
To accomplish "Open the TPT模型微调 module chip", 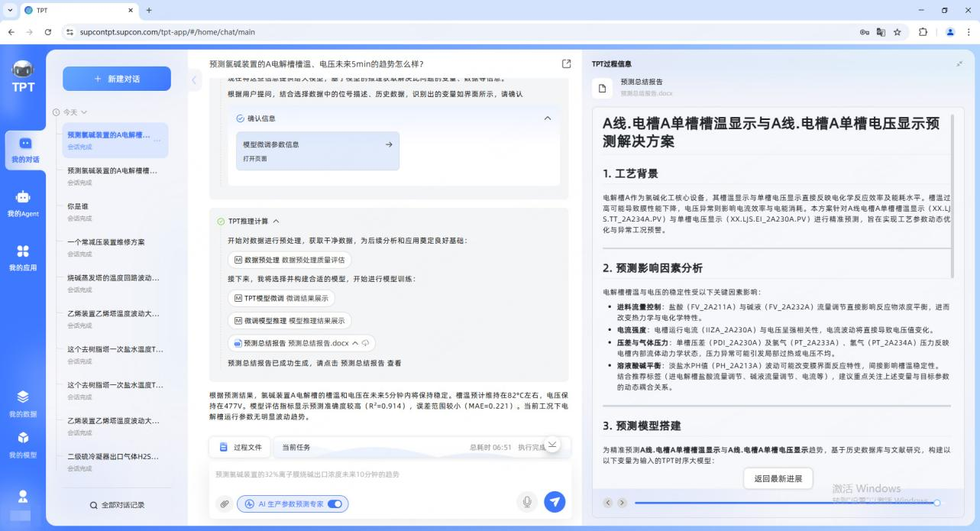I will pyautogui.click(x=281, y=298).
